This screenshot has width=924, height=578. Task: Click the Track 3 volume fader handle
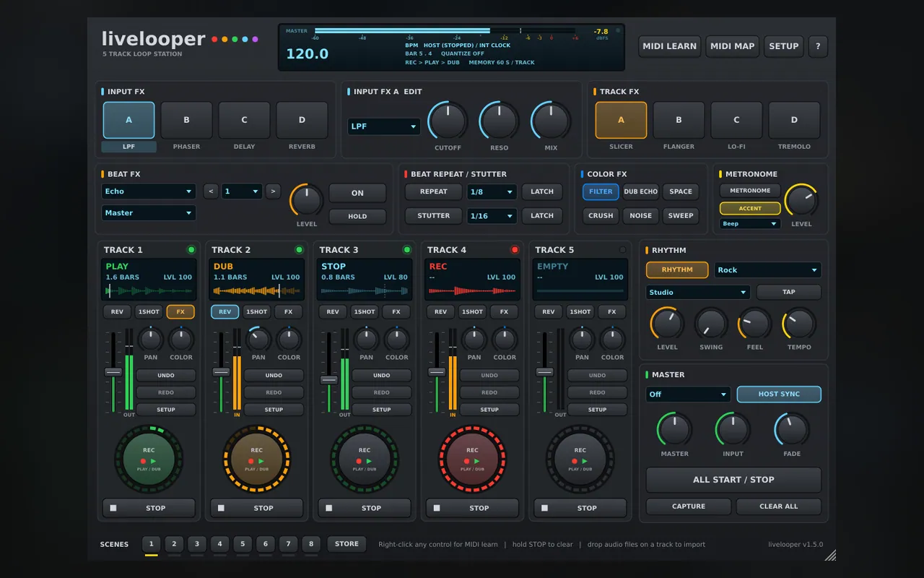coord(329,379)
